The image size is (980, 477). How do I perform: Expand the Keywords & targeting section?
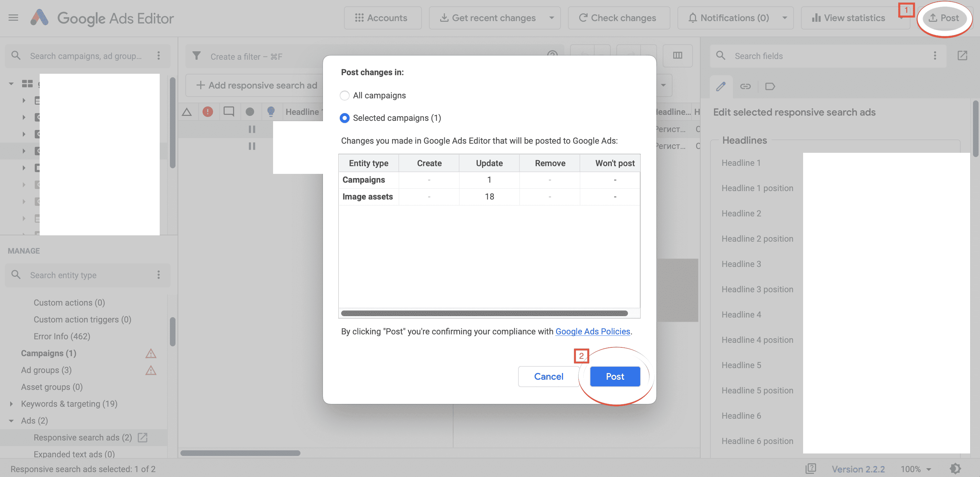coord(11,404)
